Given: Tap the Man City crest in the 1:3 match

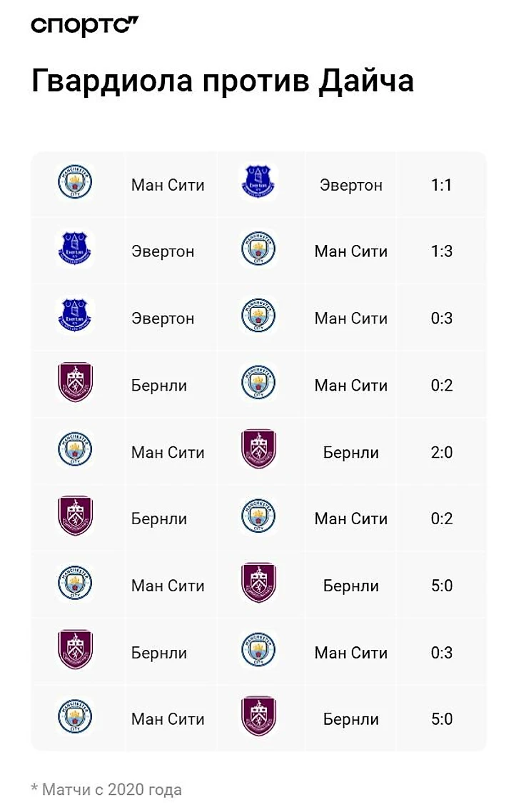Looking at the screenshot, I should coord(258,249).
